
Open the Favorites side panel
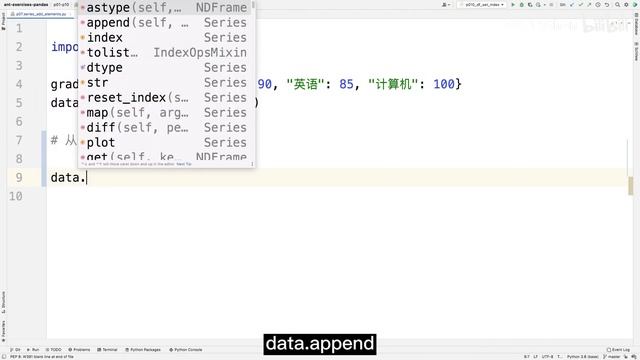coord(3,331)
